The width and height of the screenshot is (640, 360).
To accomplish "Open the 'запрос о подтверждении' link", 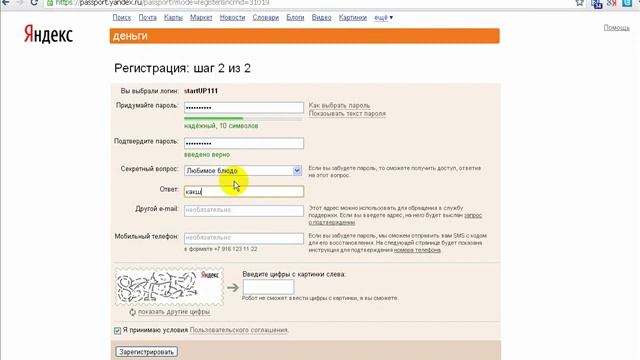I will point(473,215).
